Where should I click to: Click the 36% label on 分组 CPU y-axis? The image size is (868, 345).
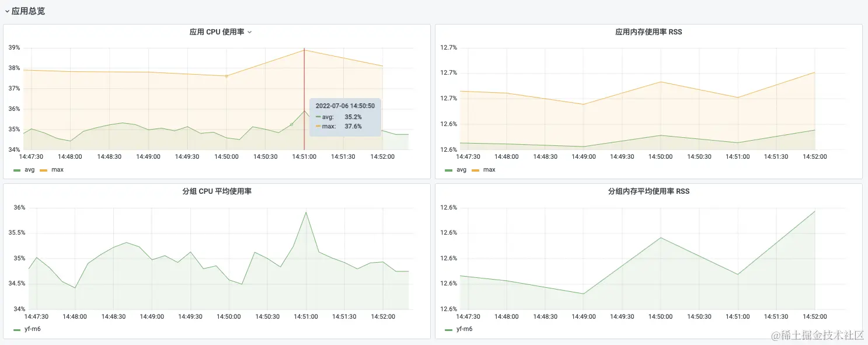pos(20,208)
